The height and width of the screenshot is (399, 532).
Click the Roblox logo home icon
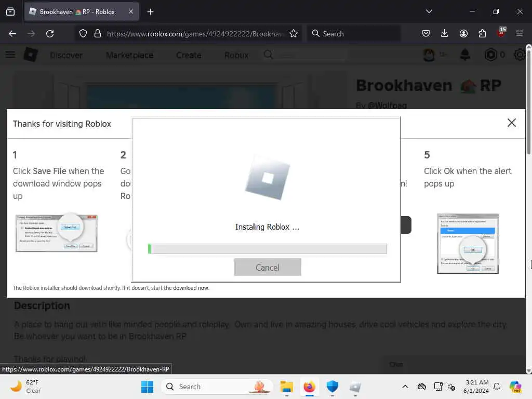[31, 54]
